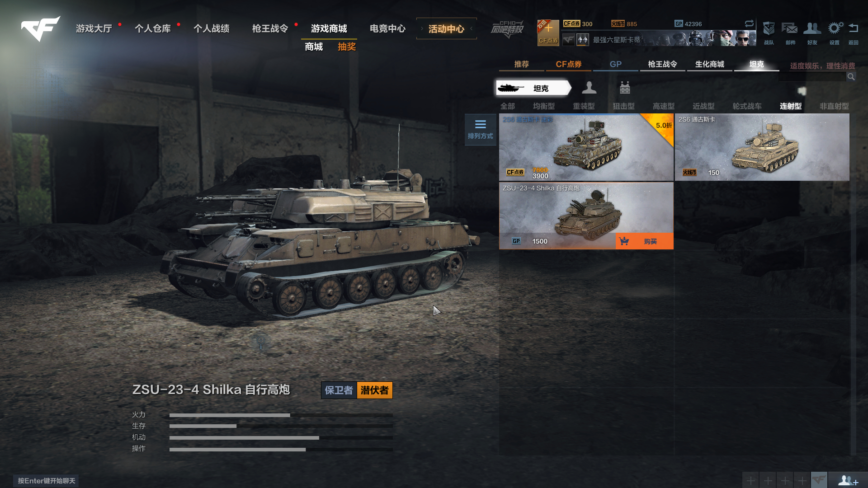This screenshot has height=488, width=868.
Task: Click the left chevron beside 活动中心
Action: pos(471,28)
